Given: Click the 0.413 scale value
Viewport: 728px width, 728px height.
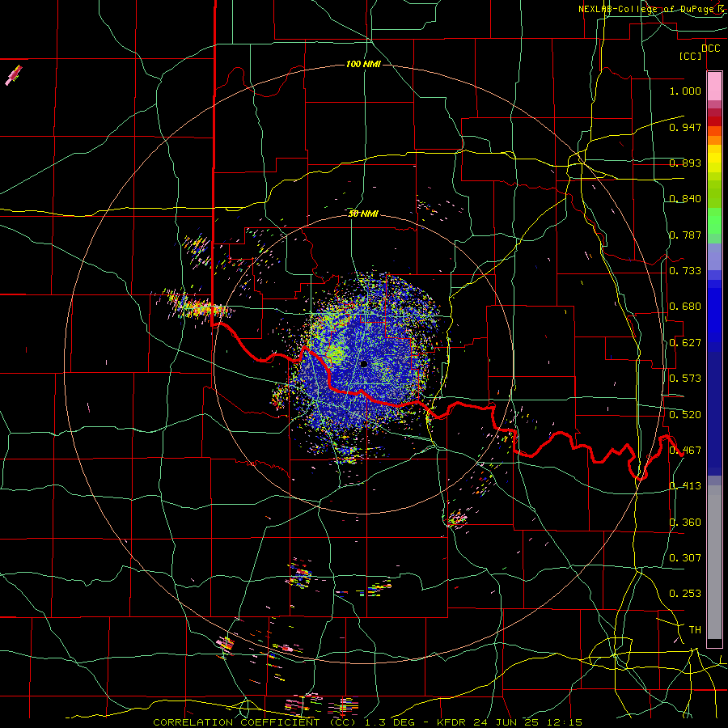Looking at the screenshot, I should pyautogui.click(x=685, y=486).
